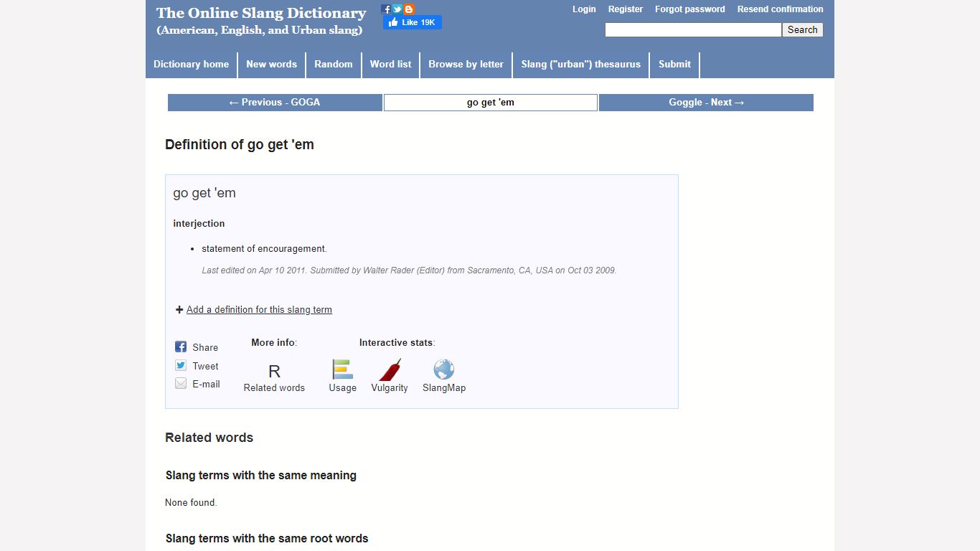Click the '(American, English, and Urban slang)' subtitle
The image size is (980, 551).
(x=260, y=30)
